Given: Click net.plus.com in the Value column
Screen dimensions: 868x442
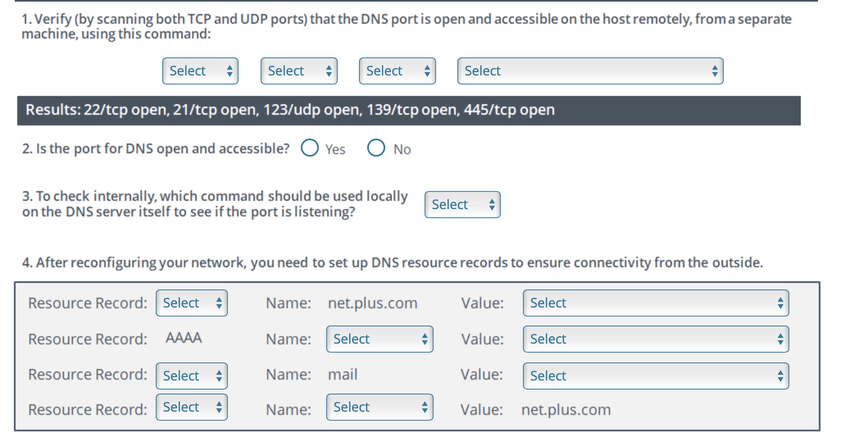Looking at the screenshot, I should tap(566, 410).
